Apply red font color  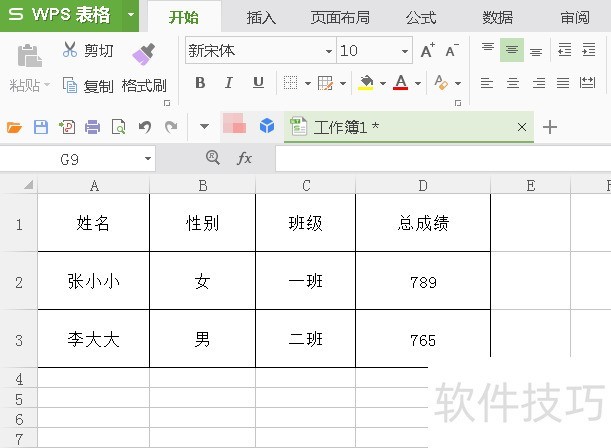pyautogui.click(x=401, y=83)
